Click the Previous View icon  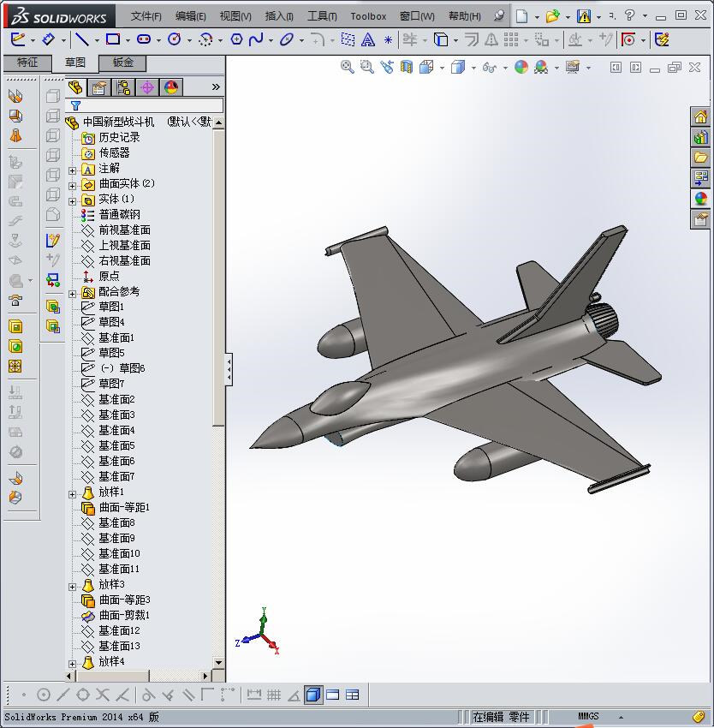click(x=387, y=68)
